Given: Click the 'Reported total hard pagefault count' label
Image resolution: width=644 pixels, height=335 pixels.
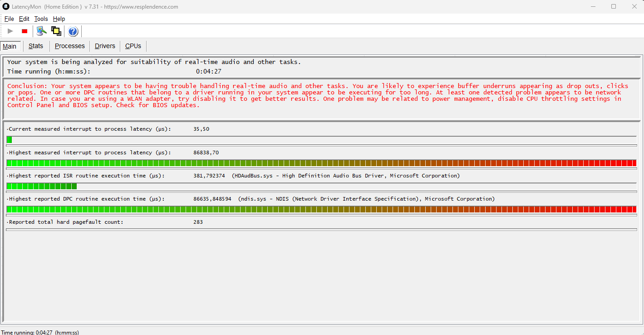Looking at the screenshot, I should click(65, 222).
